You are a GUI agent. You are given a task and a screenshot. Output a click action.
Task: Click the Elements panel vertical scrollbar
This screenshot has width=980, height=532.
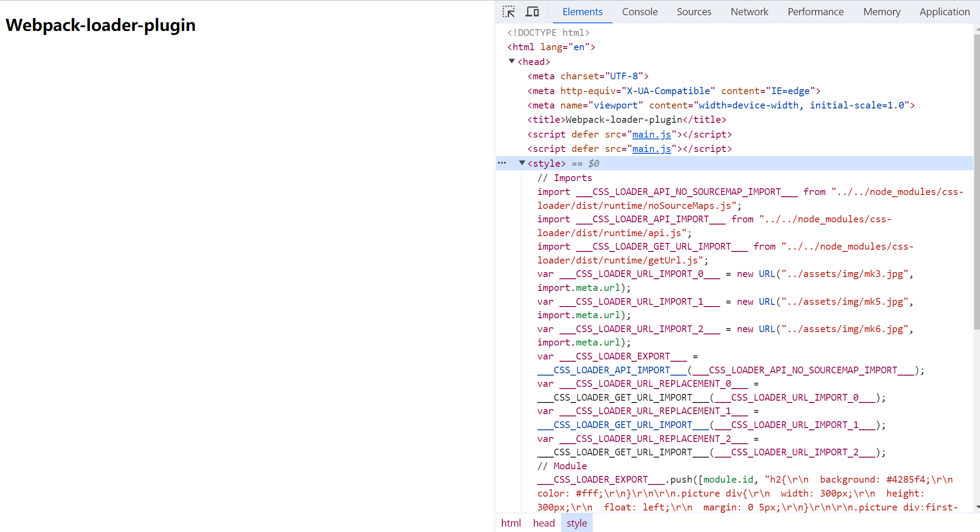976,179
